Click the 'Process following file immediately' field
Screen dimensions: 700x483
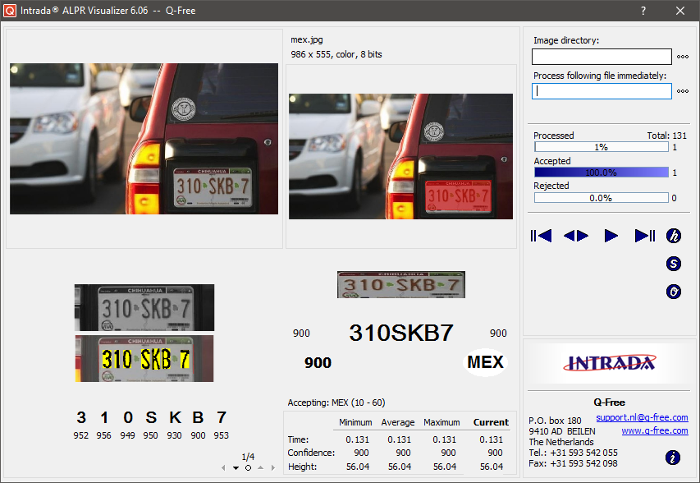[602, 91]
